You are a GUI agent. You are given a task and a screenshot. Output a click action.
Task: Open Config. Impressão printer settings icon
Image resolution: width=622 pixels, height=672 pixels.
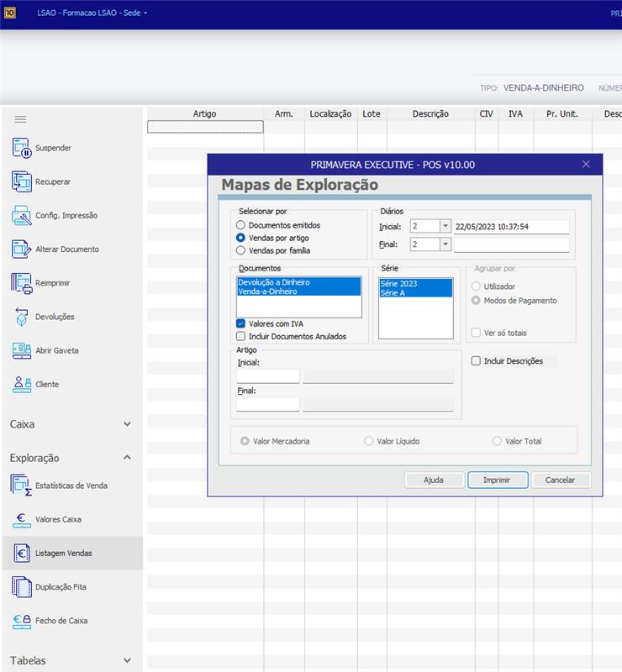coord(22,216)
